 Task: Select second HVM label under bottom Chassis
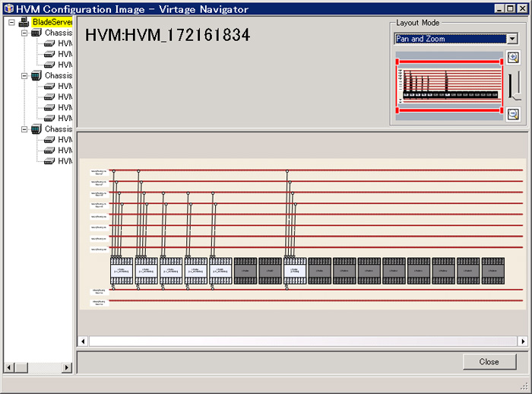pyautogui.click(x=65, y=150)
